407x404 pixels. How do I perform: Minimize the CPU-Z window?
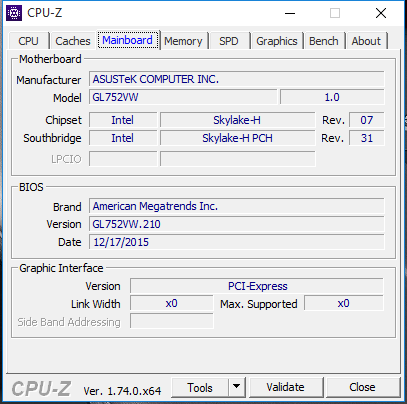click(290, 13)
